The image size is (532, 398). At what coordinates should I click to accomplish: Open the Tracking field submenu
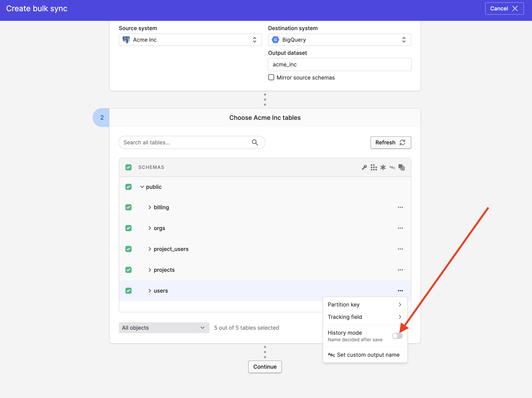click(x=365, y=317)
